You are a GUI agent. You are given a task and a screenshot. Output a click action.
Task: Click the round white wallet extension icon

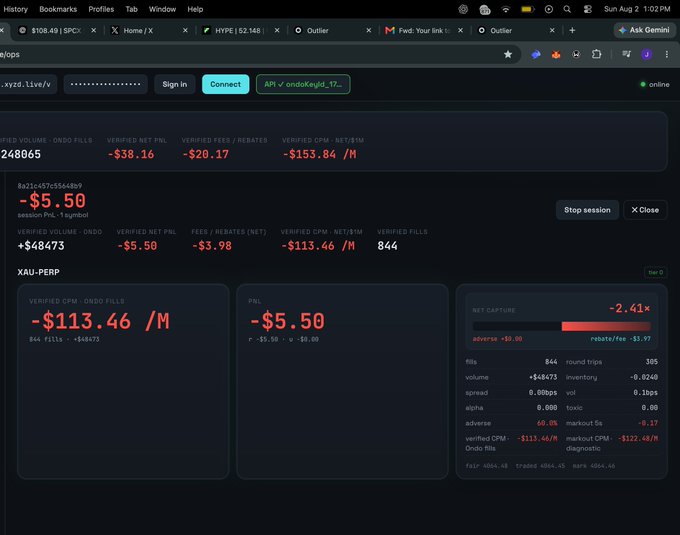pos(576,54)
